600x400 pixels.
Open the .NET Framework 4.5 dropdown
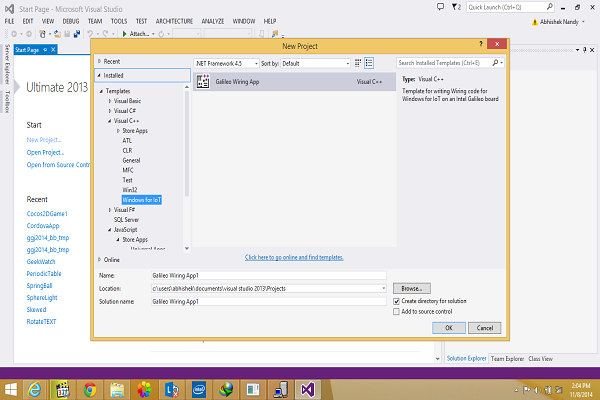point(256,64)
